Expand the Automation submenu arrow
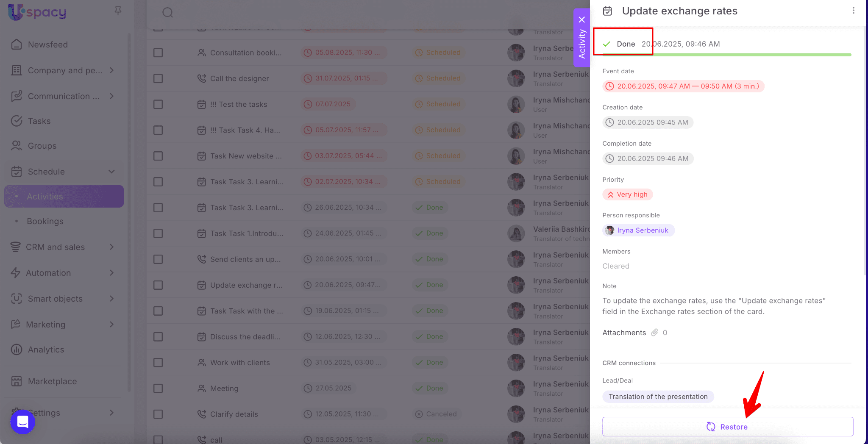 tap(111, 273)
